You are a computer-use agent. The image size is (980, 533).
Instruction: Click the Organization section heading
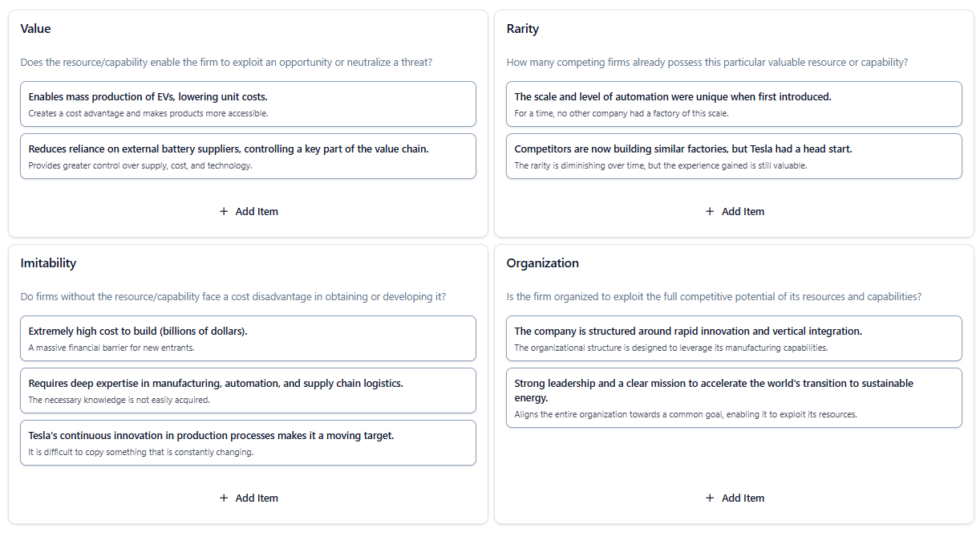(543, 263)
